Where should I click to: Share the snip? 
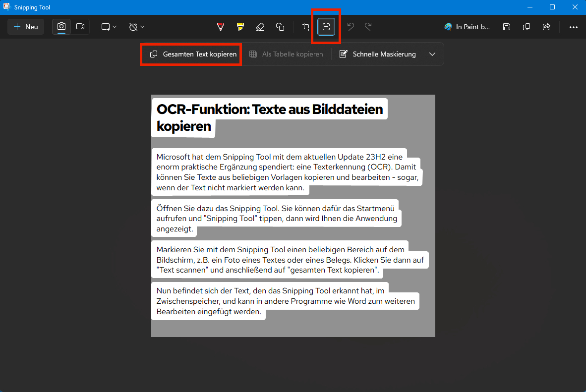[x=546, y=27]
